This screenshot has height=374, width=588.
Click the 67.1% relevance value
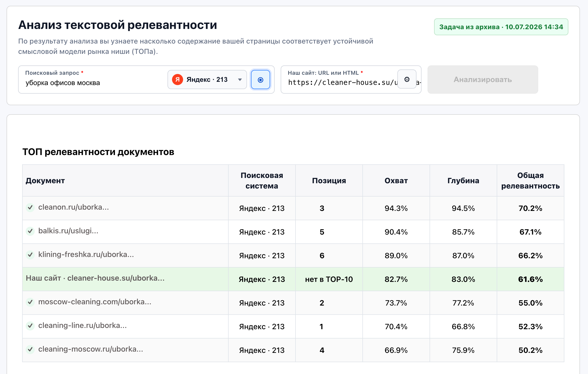[x=530, y=232]
